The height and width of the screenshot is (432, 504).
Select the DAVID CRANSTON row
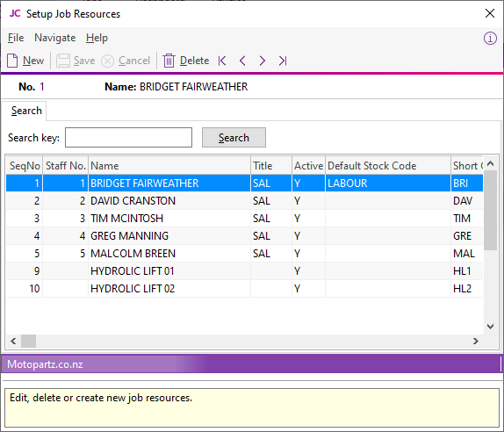point(244,201)
